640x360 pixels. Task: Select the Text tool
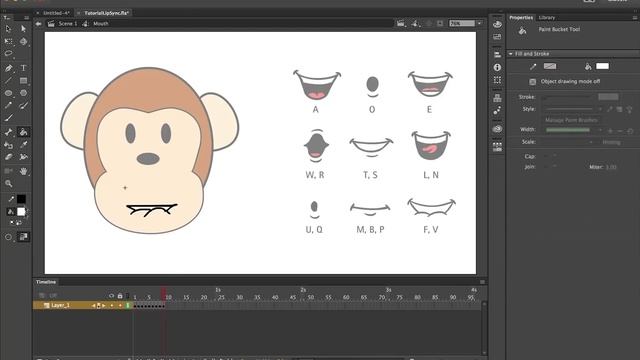click(x=23, y=68)
